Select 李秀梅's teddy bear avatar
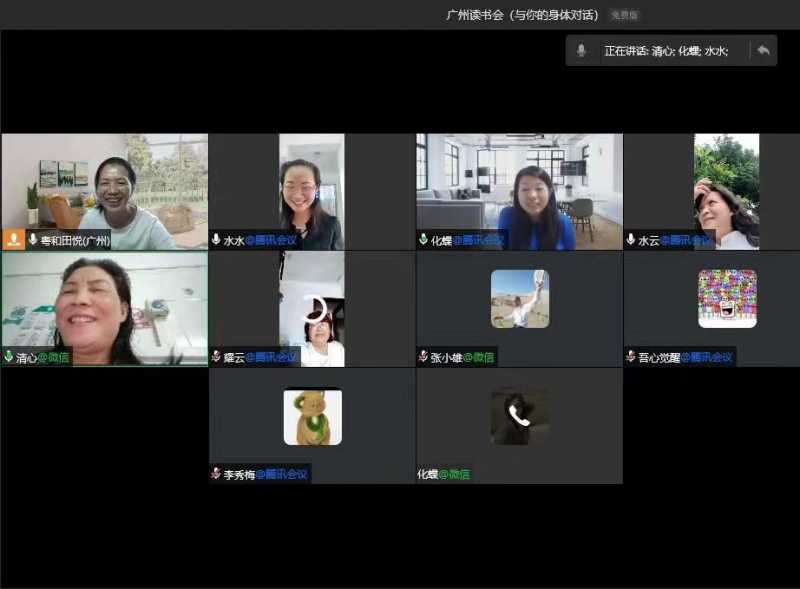 312,416
